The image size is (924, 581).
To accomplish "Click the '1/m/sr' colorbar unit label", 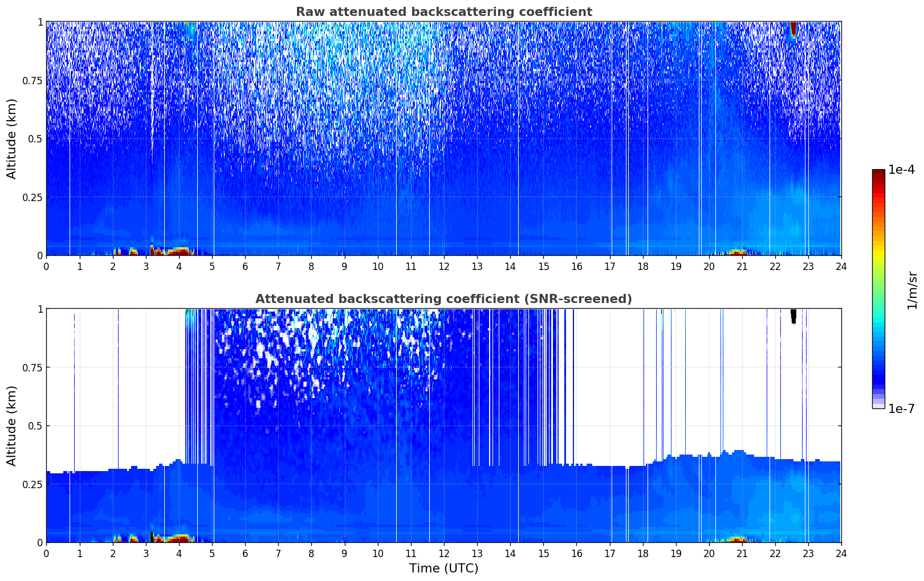I will click(x=912, y=289).
